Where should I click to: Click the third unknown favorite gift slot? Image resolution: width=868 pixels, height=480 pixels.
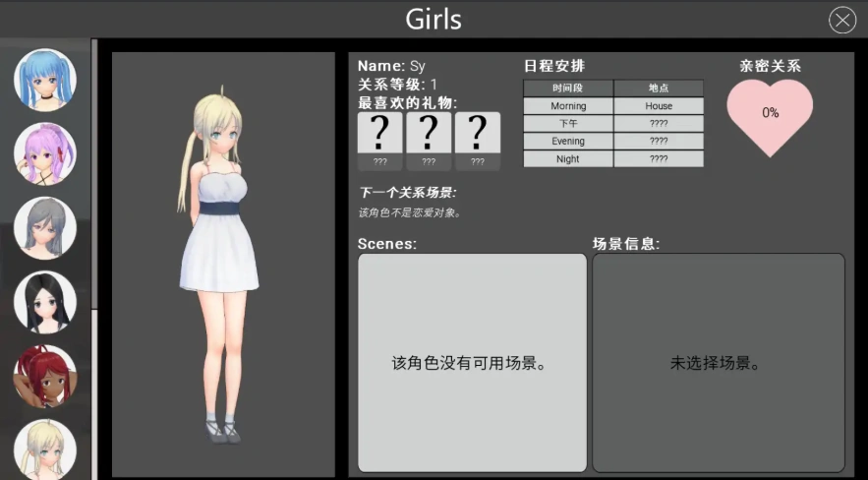478,133
